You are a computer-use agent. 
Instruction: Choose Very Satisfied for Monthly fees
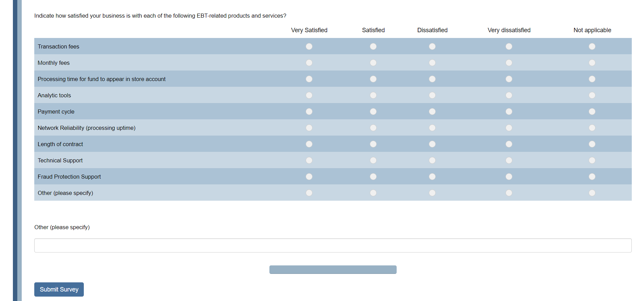coord(309,63)
